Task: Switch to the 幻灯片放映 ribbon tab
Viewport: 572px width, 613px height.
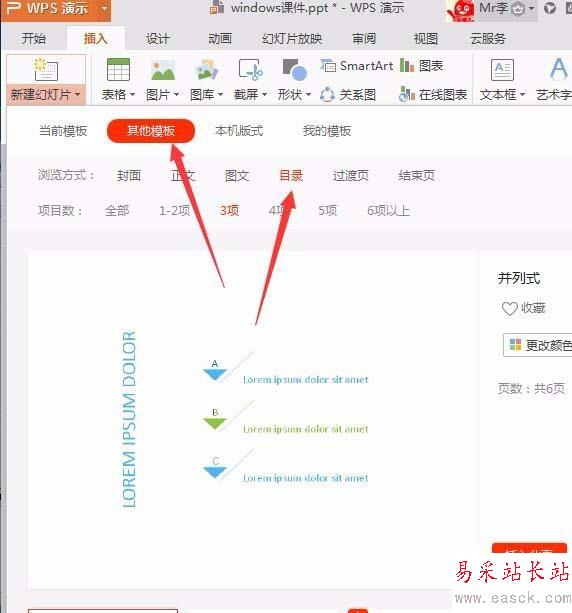Action: pos(292,39)
